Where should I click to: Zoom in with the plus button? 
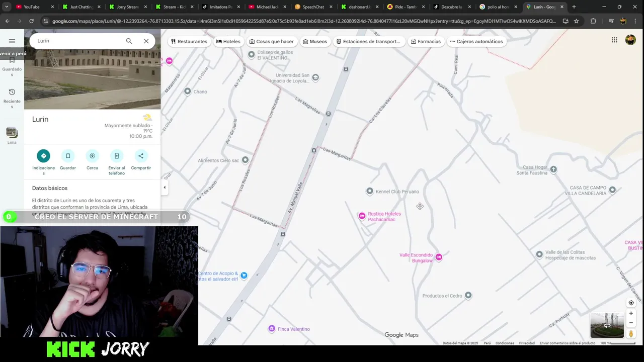point(631,313)
